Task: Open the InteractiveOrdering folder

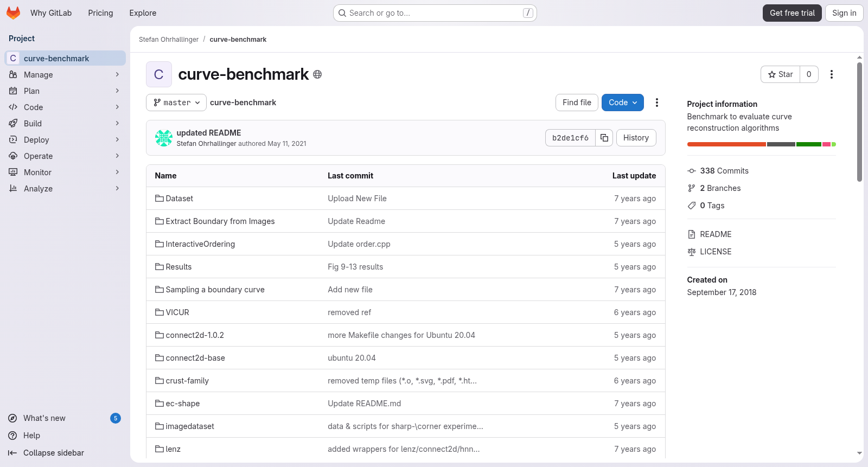Action: pyautogui.click(x=200, y=244)
